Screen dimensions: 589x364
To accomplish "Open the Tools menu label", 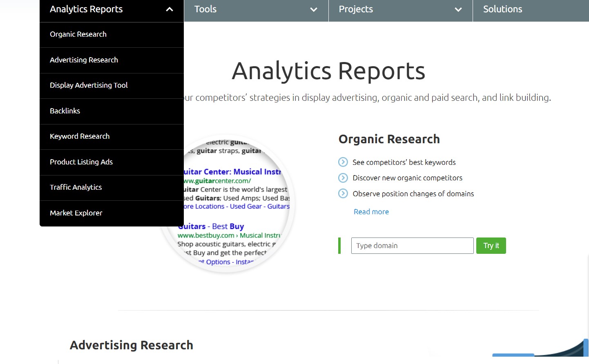I will [205, 9].
